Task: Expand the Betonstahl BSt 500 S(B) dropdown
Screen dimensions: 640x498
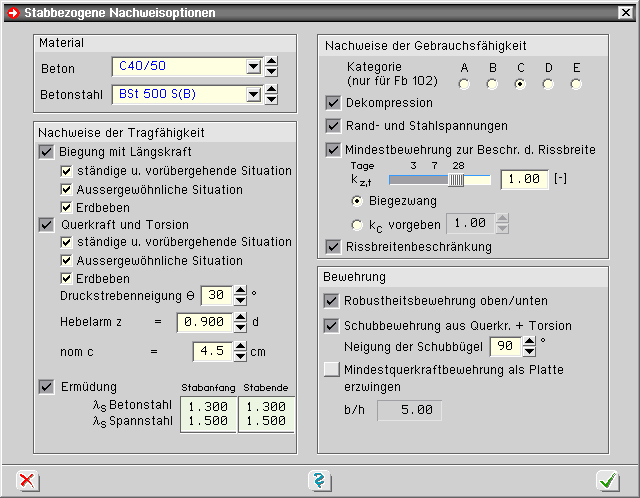Action: coord(253,95)
